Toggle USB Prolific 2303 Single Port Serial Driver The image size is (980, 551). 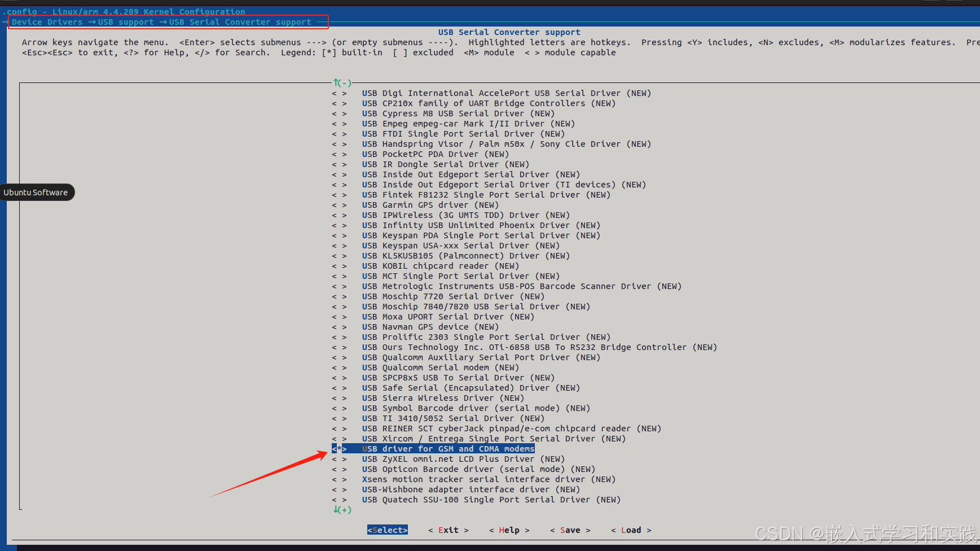(x=471, y=337)
